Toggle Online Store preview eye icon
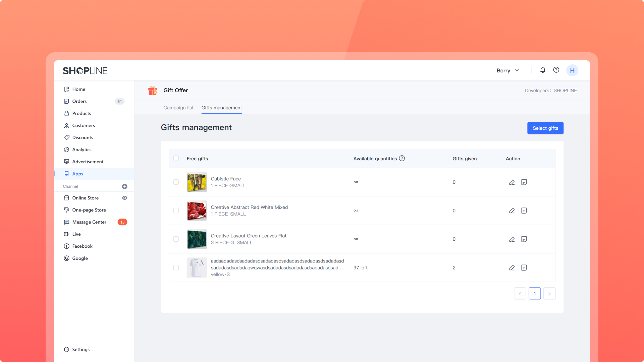 point(124,198)
